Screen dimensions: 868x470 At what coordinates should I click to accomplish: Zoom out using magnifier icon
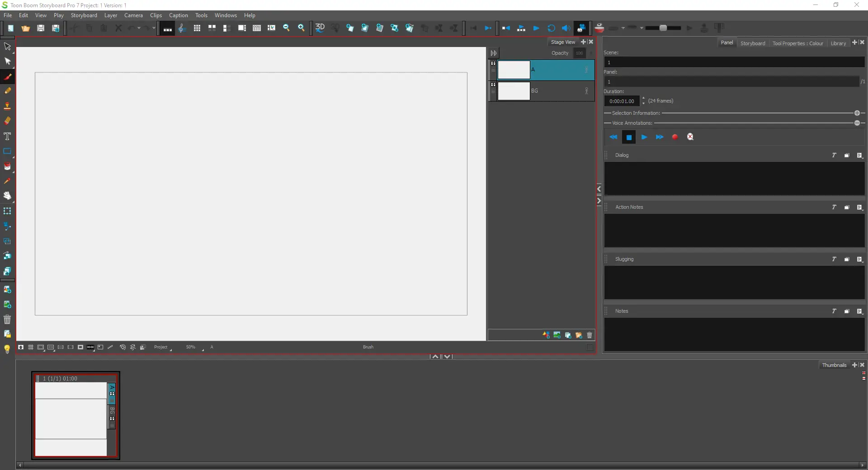point(286,28)
